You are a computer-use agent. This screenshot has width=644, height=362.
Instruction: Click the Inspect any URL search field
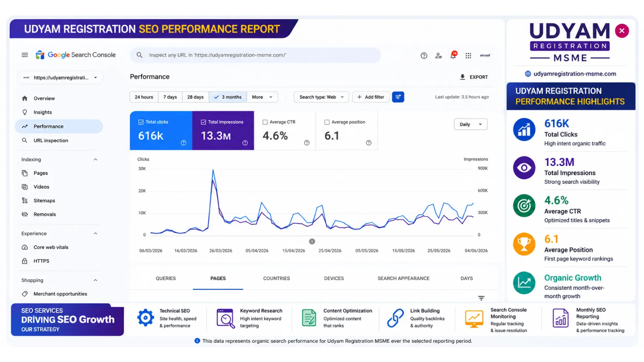pos(255,55)
